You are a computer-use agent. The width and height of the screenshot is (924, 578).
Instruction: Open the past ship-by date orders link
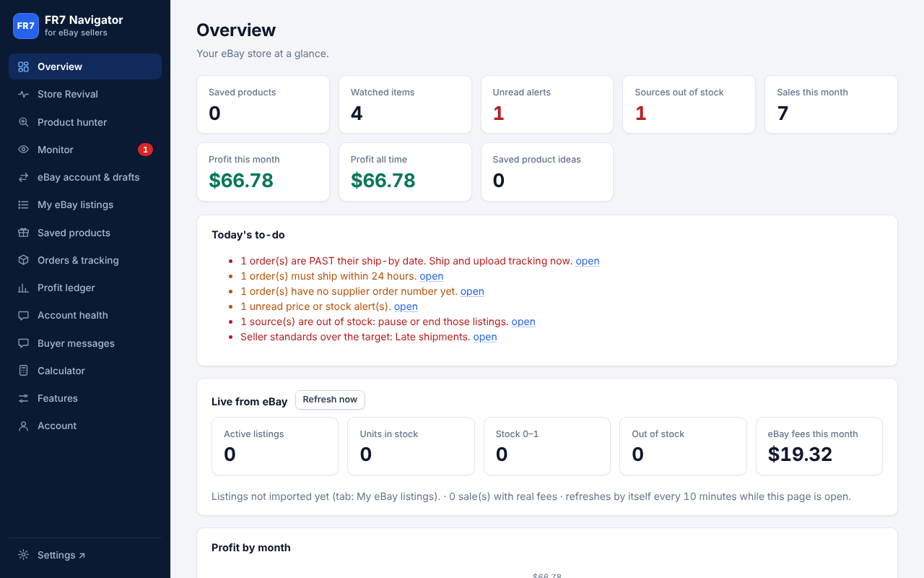[588, 261]
